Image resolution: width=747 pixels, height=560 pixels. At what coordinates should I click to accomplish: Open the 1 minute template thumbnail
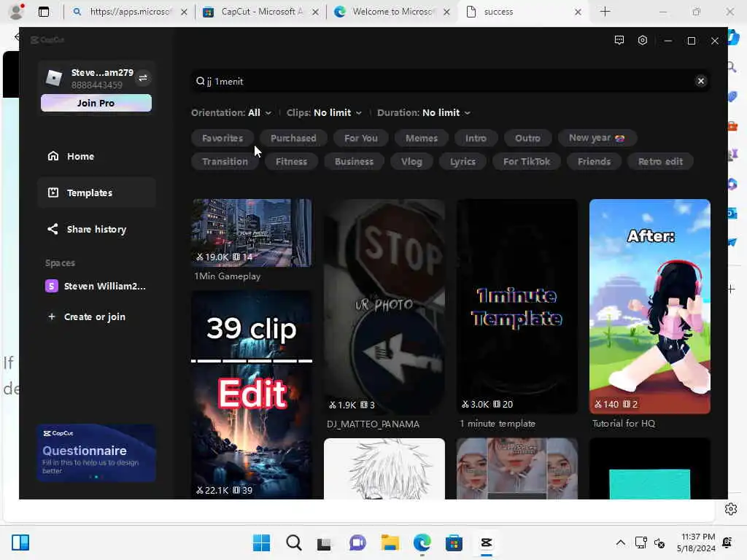pyautogui.click(x=517, y=306)
